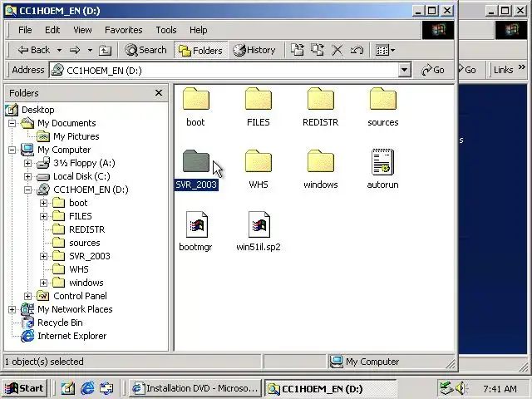The image size is (532, 399).
Task: Open the View menu
Action: pyautogui.click(x=82, y=30)
